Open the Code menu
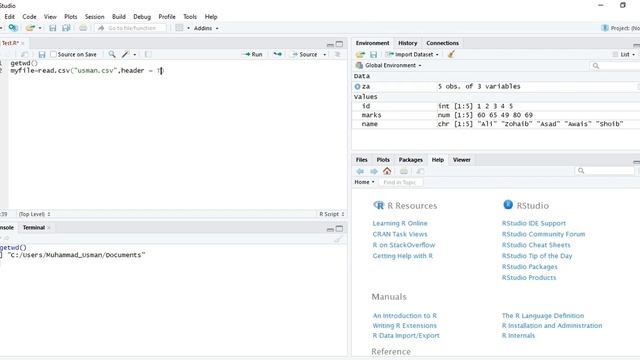The image size is (640, 360). click(29, 17)
